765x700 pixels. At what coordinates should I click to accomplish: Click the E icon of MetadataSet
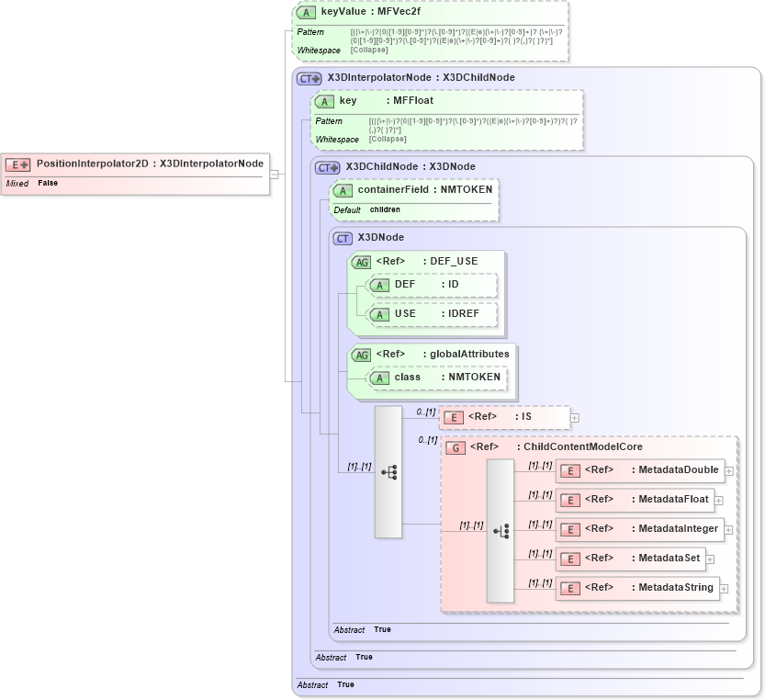(570, 559)
